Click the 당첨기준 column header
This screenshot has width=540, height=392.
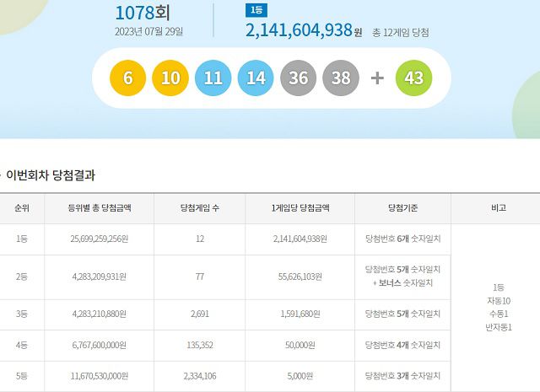coord(402,208)
